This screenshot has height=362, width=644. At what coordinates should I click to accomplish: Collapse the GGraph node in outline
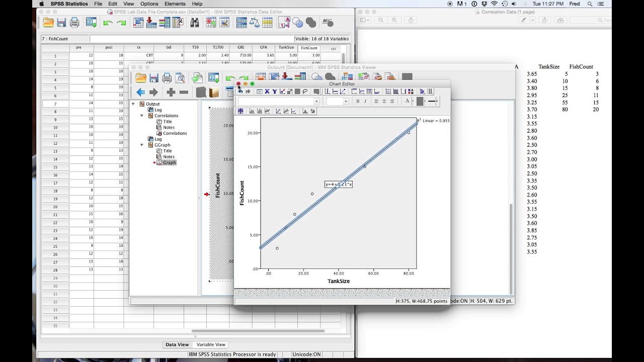click(142, 145)
